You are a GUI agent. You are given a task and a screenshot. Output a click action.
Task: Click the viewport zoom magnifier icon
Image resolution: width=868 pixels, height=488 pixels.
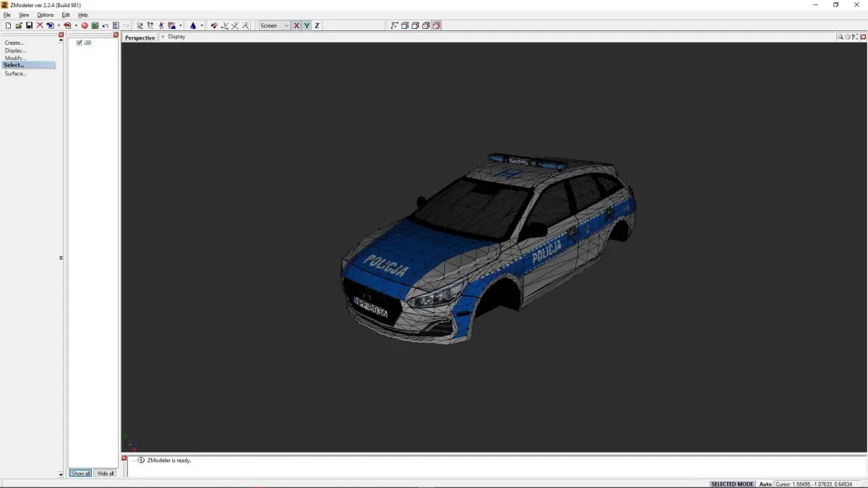pyautogui.click(x=841, y=37)
